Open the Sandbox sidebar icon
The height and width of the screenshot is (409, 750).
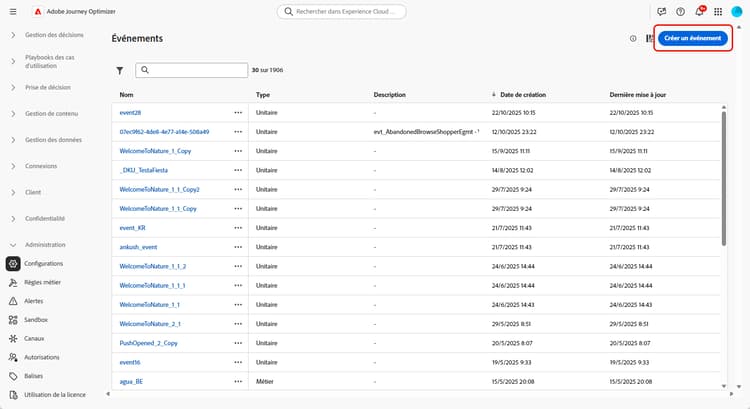[13, 319]
